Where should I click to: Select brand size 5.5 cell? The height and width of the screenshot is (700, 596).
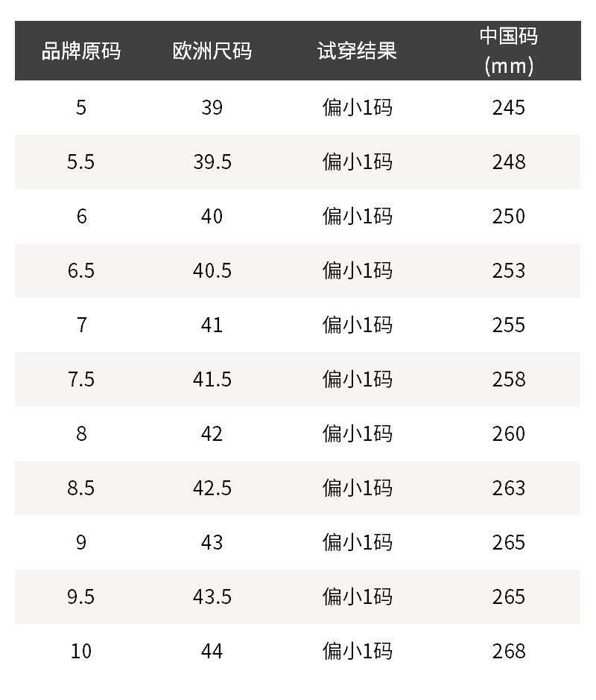click(x=80, y=162)
